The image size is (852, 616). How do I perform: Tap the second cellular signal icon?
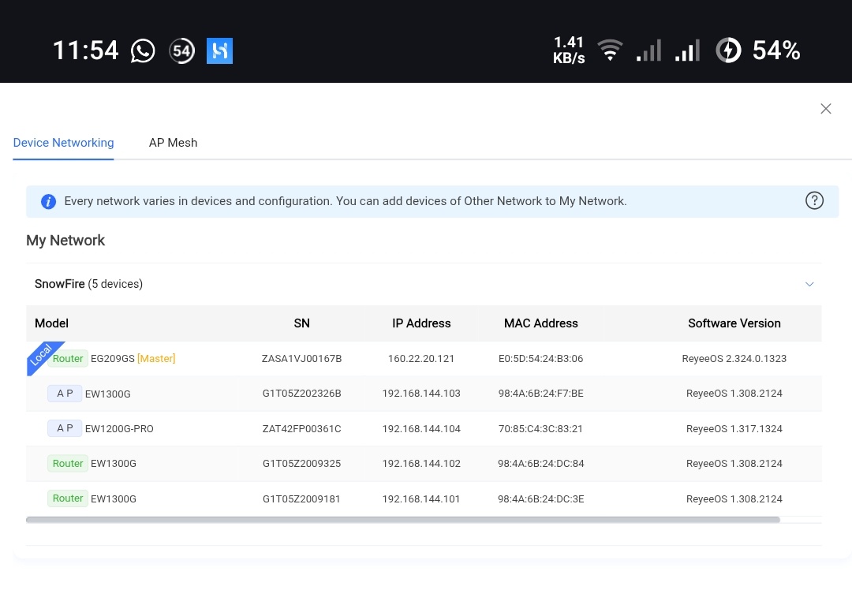tap(687, 50)
